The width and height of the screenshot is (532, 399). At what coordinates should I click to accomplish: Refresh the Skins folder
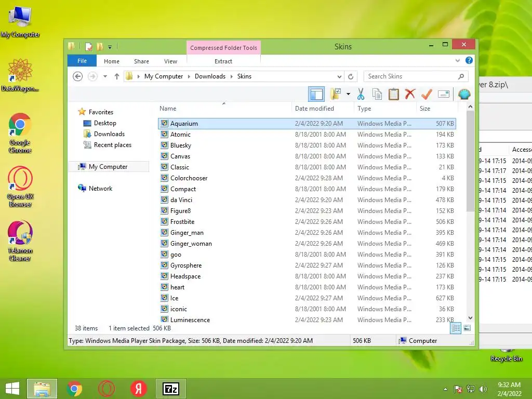(x=351, y=77)
